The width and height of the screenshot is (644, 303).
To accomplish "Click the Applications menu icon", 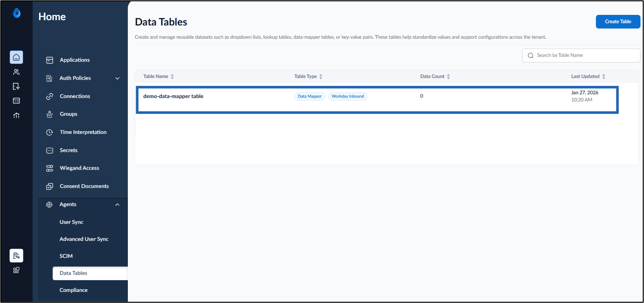I will [x=50, y=60].
